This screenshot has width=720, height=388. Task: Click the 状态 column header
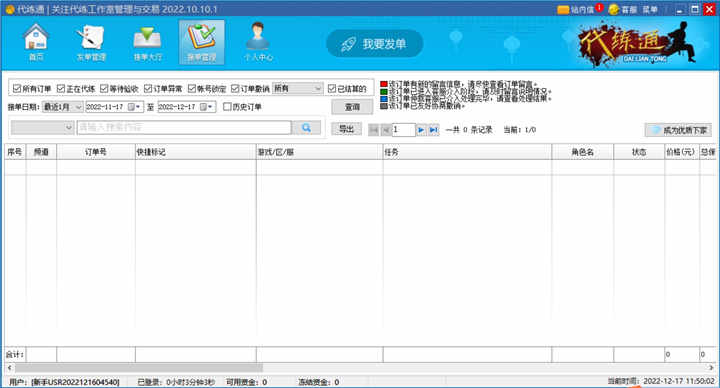click(639, 152)
